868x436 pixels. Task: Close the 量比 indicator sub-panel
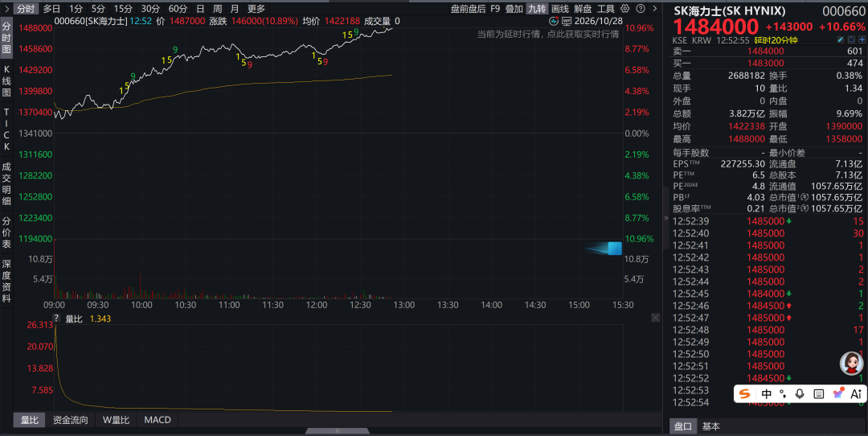(656, 318)
